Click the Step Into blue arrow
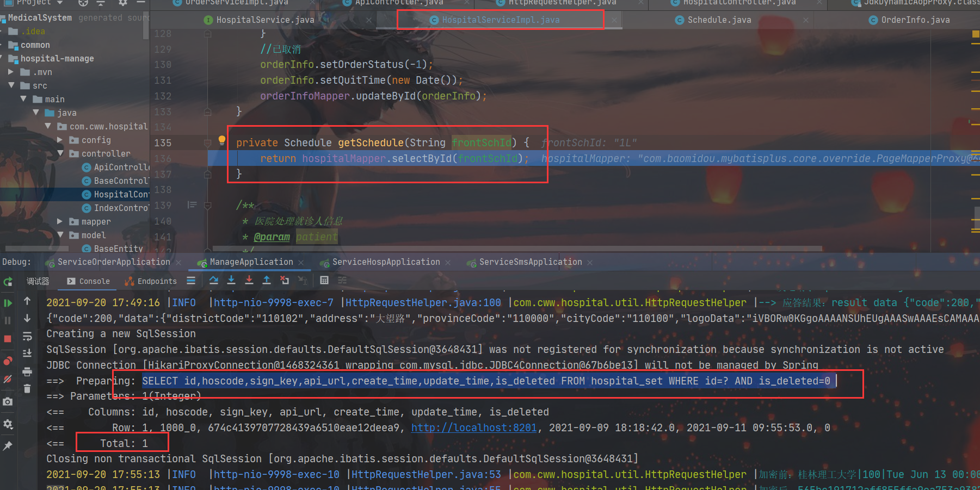This screenshot has width=980, height=490. [x=231, y=280]
